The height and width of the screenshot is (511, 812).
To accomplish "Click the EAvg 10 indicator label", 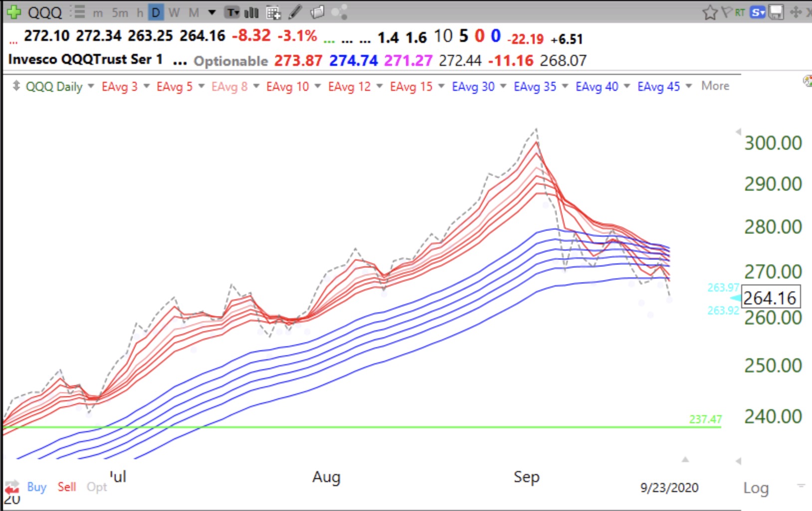I will (x=288, y=86).
